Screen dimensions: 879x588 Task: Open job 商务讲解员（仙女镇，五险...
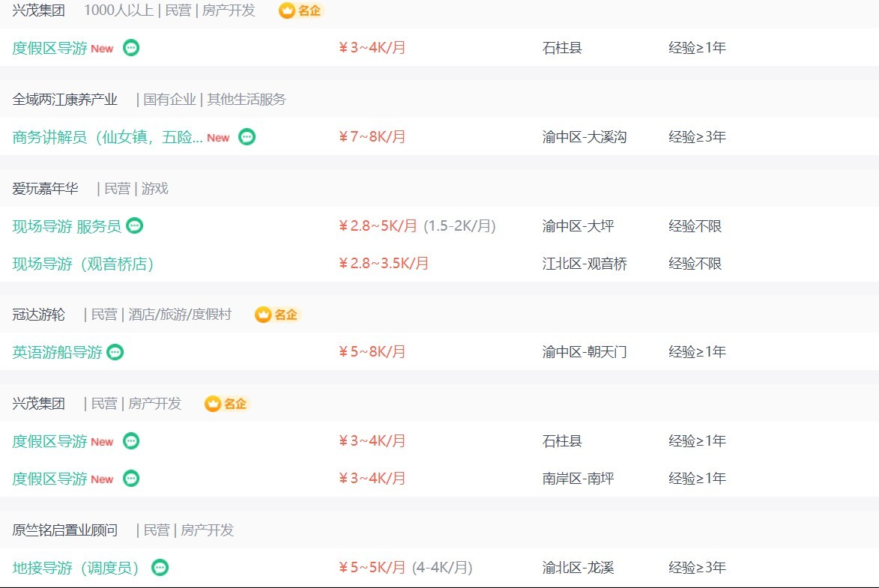pyautogui.click(x=107, y=137)
